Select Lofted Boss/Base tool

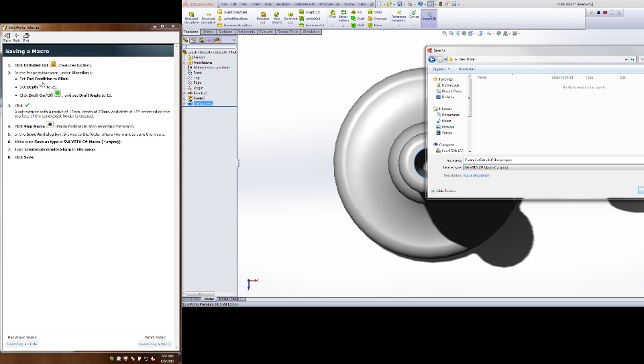pyautogui.click(x=233, y=19)
